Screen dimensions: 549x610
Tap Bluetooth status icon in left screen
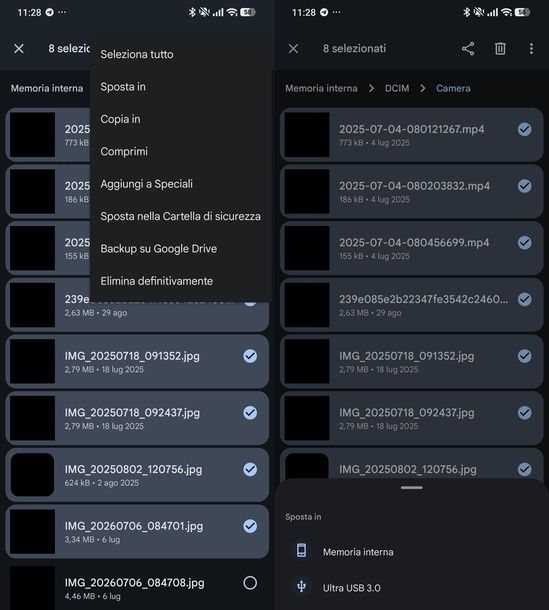192,12
